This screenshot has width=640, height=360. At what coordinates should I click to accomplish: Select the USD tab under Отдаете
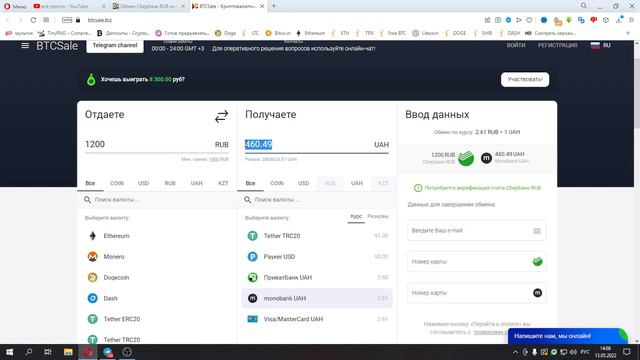coord(143,183)
